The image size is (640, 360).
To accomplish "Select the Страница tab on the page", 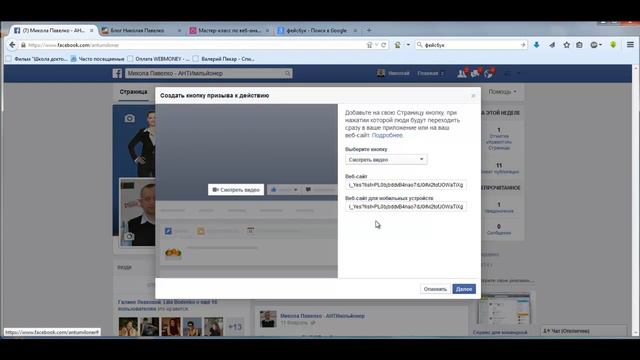I will pyautogui.click(x=133, y=92).
